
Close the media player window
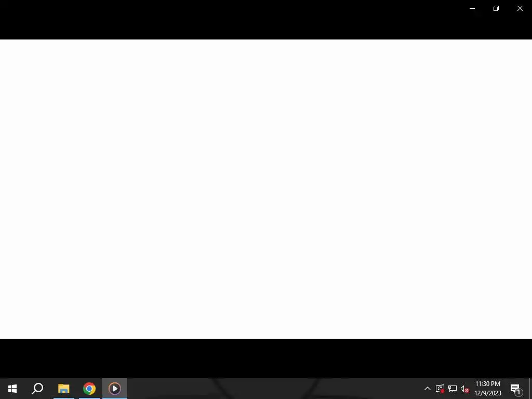[520, 8]
